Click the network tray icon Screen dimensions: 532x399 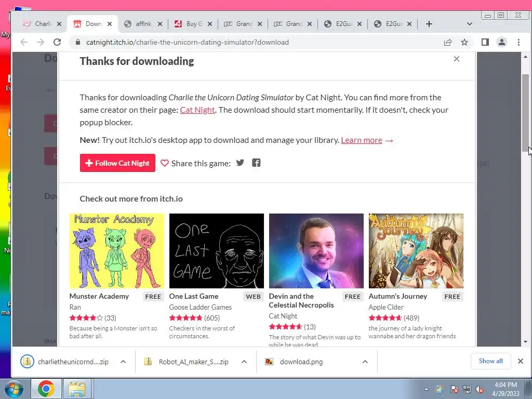467,390
